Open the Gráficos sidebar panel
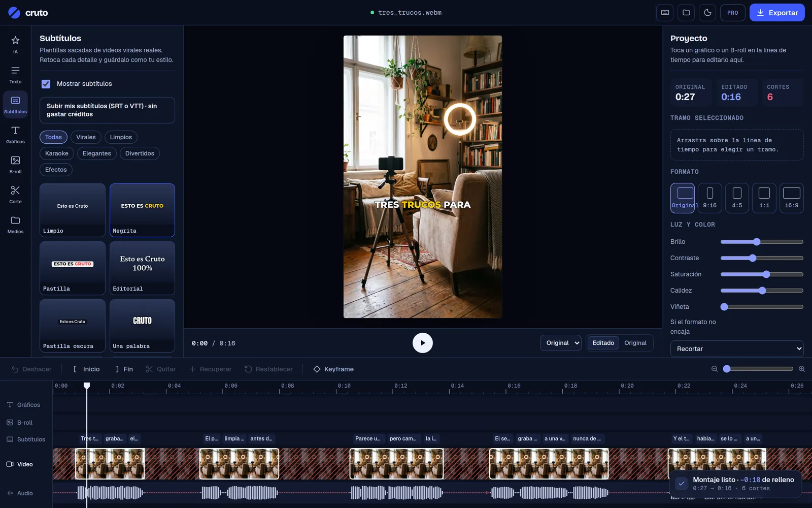Viewport: 812px width, 508px height. pos(15,135)
